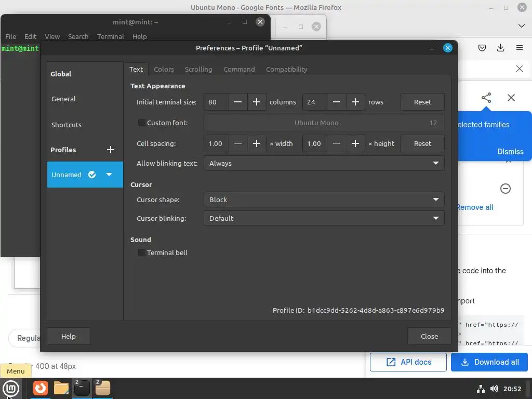
Task: Open the Terminal menu in menubar
Action: tap(110, 37)
